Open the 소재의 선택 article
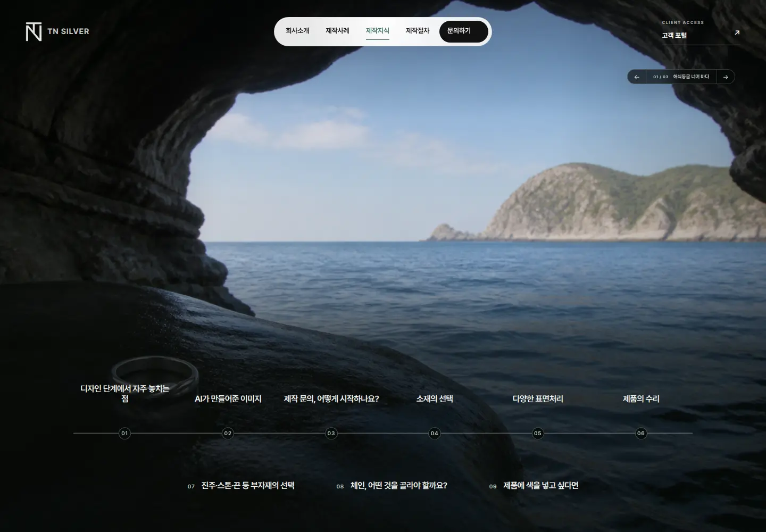Image resolution: width=766 pixels, height=532 pixels. pos(434,399)
